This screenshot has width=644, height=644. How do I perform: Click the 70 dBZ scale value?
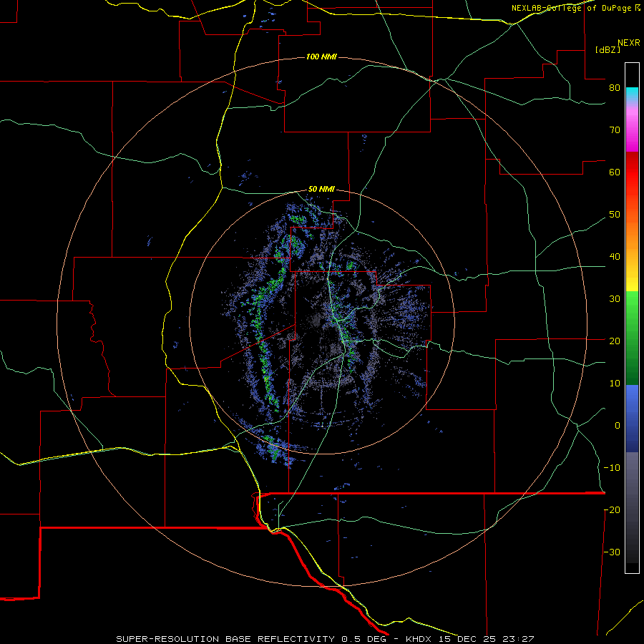pos(615,130)
